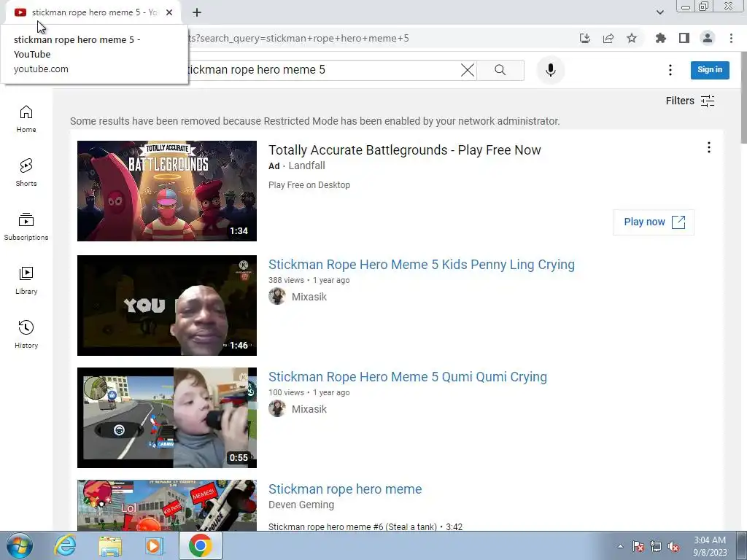Image resolution: width=747 pixels, height=560 pixels.
Task: Click volume speaker tray icon
Action: tap(673, 546)
